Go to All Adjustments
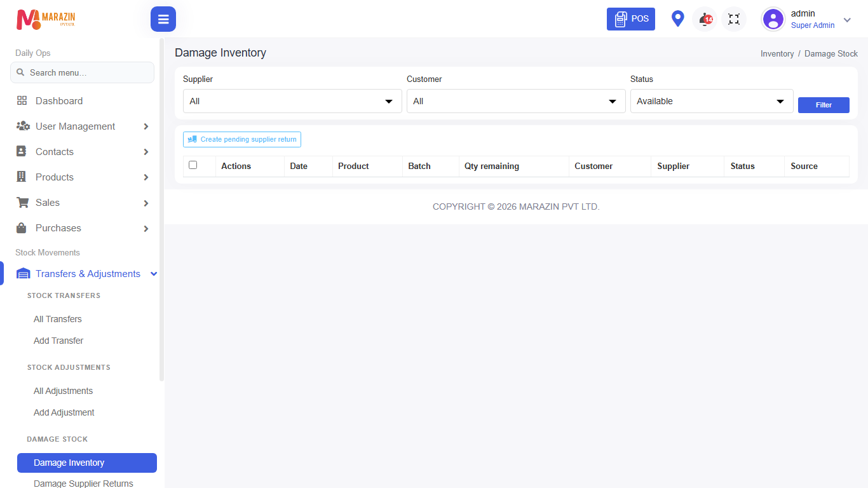The image size is (868, 488). 64,391
